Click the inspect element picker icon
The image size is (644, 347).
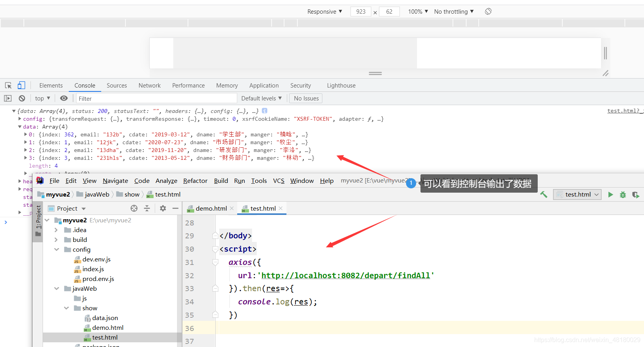[x=8, y=86]
